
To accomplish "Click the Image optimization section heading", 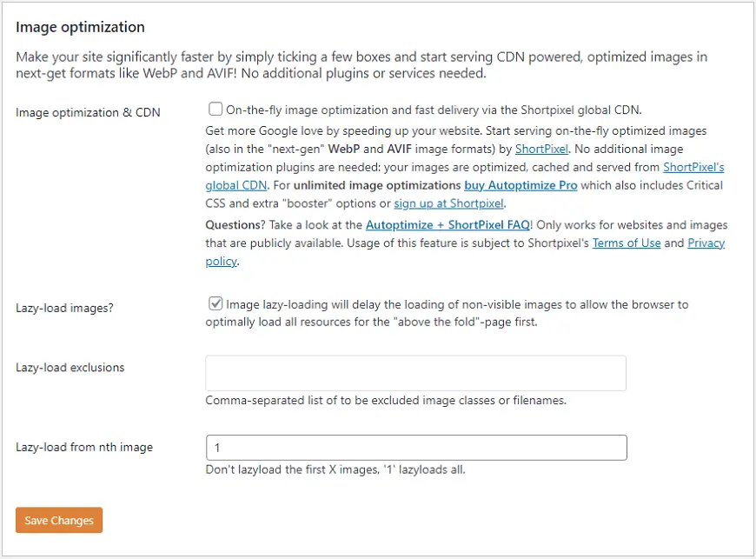I will pyautogui.click(x=80, y=28).
